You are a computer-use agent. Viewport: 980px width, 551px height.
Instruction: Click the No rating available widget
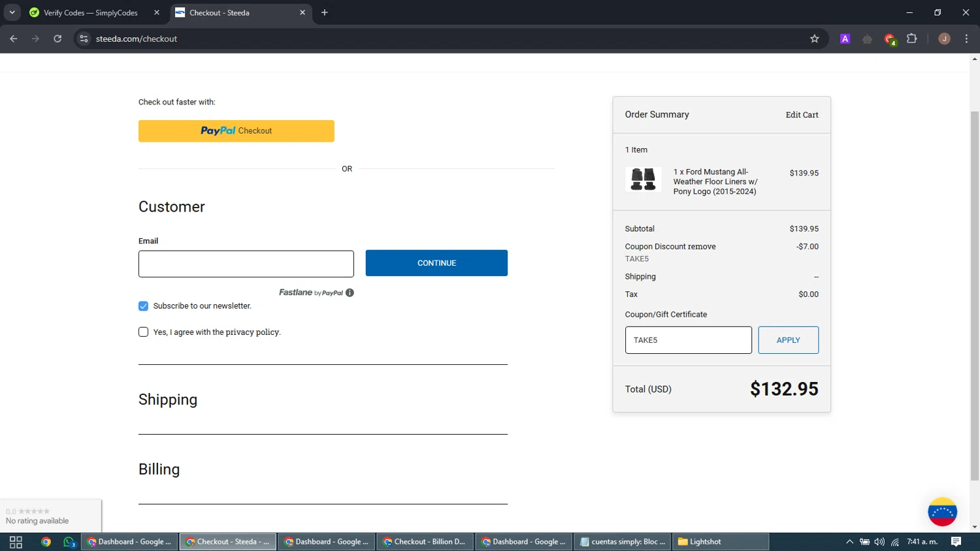[50, 516]
